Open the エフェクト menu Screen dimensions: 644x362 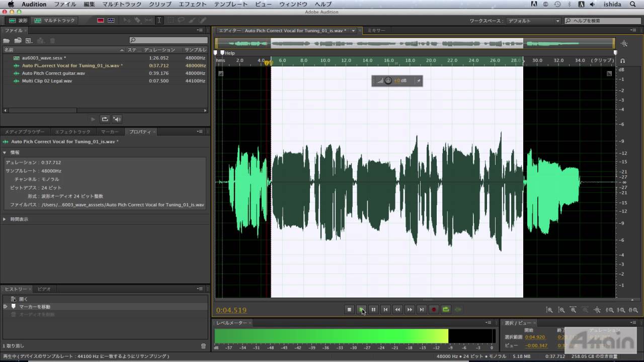(x=193, y=4)
